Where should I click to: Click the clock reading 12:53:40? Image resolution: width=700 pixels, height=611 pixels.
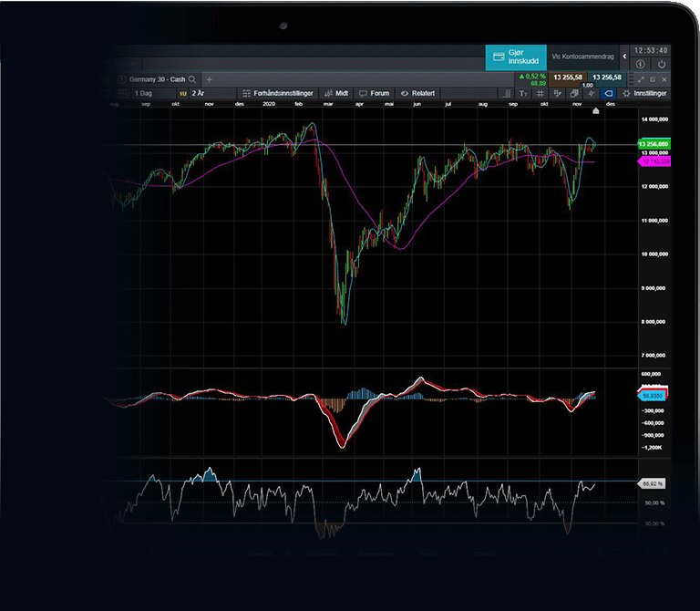click(651, 50)
